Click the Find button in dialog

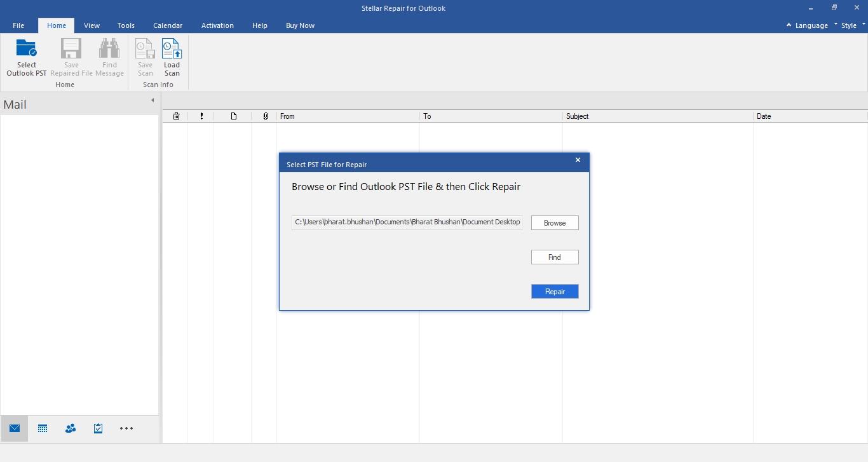(555, 257)
